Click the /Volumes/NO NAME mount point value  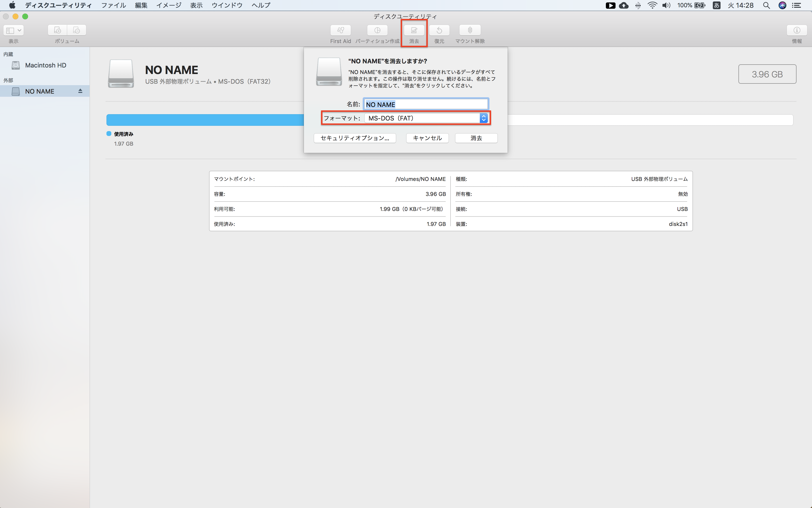click(x=421, y=179)
